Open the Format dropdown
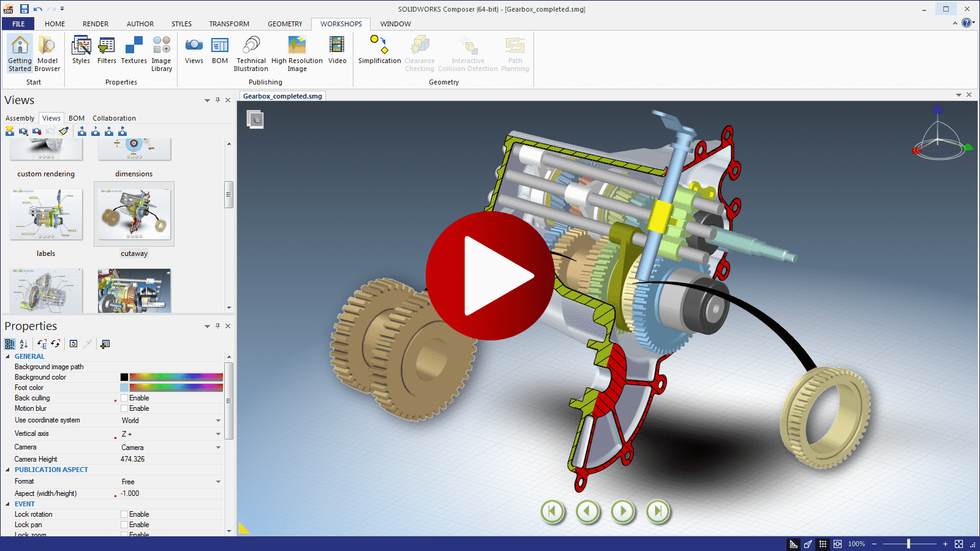980x551 pixels. tap(218, 482)
